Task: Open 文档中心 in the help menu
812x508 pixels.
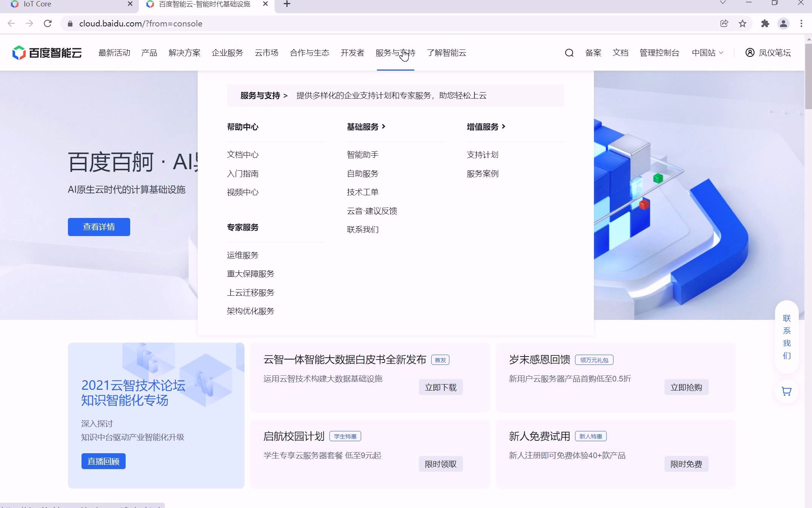Action: click(243, 155)
